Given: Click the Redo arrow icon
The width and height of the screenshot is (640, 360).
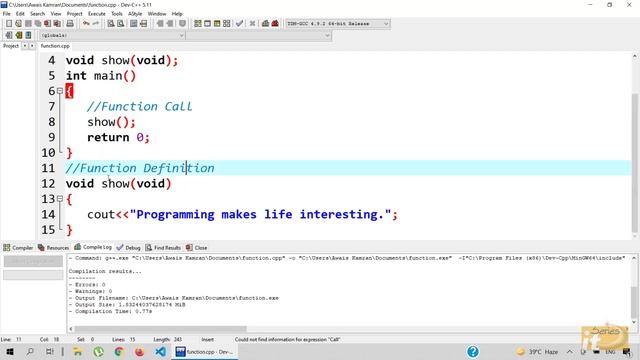Looking at the screenshot, I should (96, 24).
